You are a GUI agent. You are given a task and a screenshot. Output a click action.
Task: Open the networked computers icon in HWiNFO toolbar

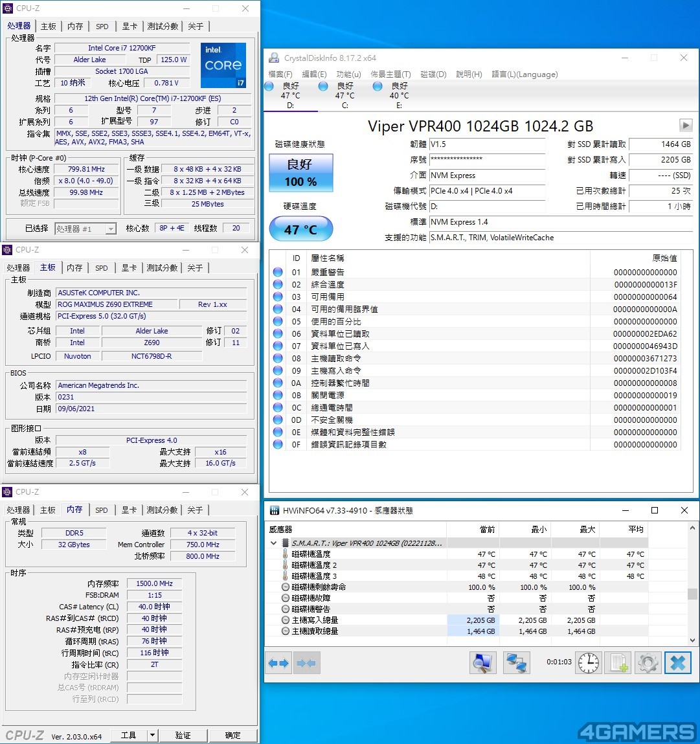516,663
